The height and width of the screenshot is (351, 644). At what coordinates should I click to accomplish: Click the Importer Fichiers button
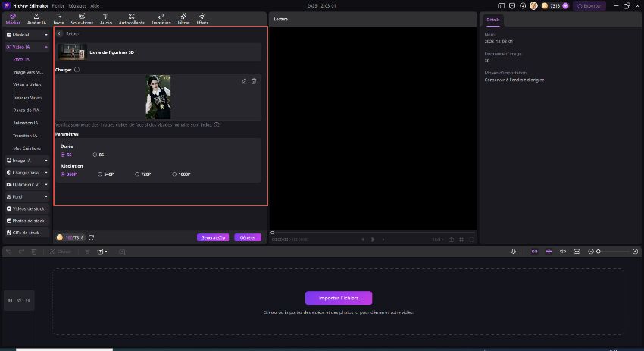pos(339,298)
